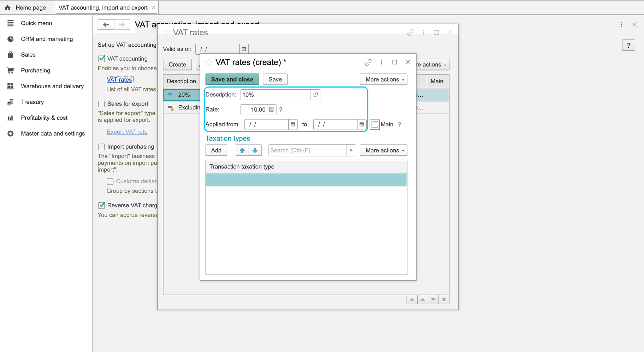
Task: Click Save and close button
Action: (232, 79)
